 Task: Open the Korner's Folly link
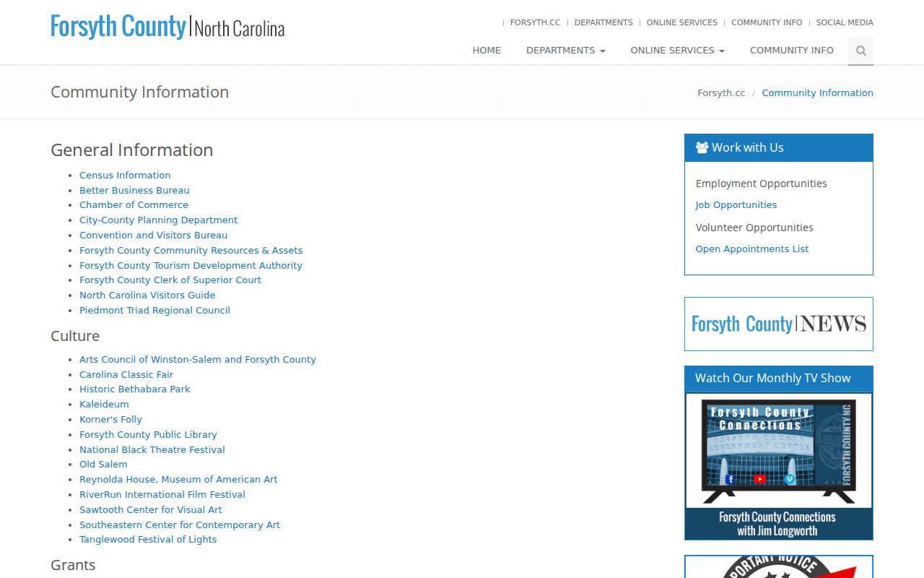click(110, 420)
